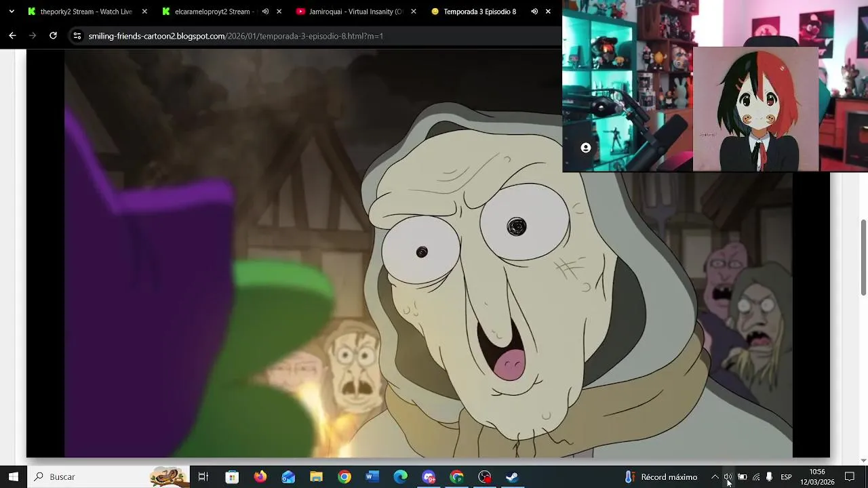Open the Action Center notifications
868x488 pixels.
850,477
